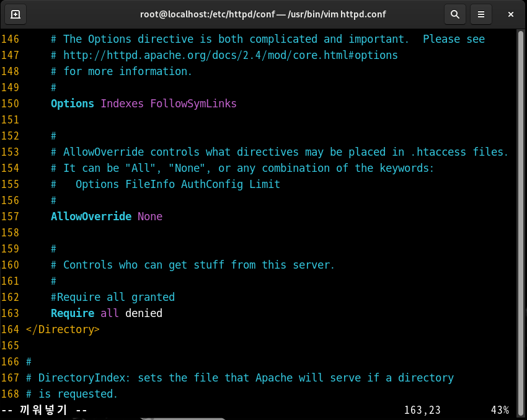
Task: Click the lone '#' on line 166
Action: click(29, 362)
